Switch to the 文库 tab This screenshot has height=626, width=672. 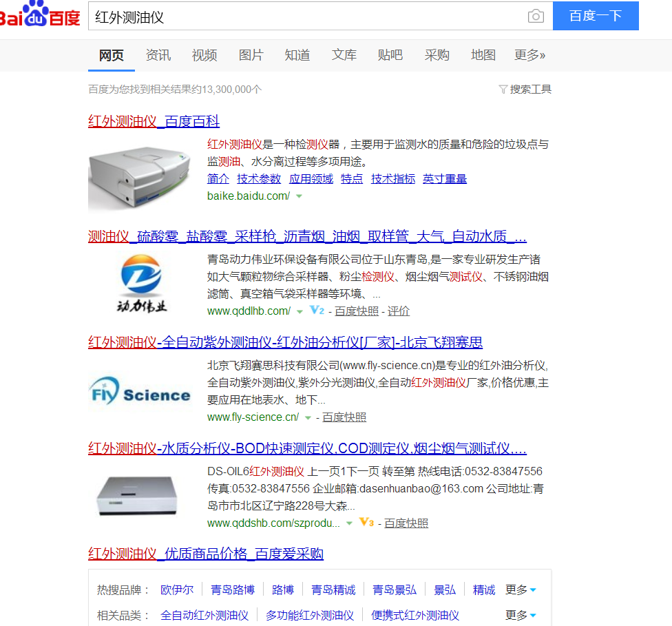(344, 55)
